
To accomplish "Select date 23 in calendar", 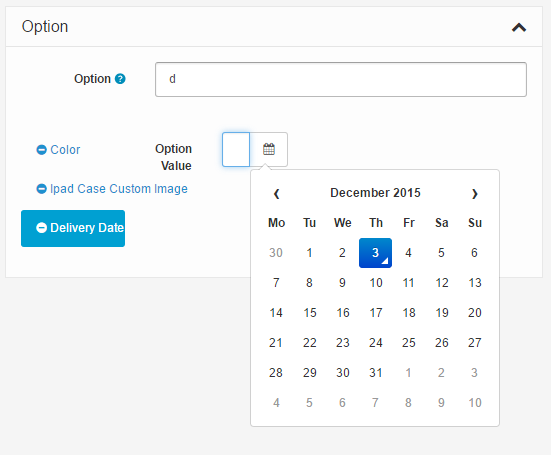I will (x=342, y=343).
